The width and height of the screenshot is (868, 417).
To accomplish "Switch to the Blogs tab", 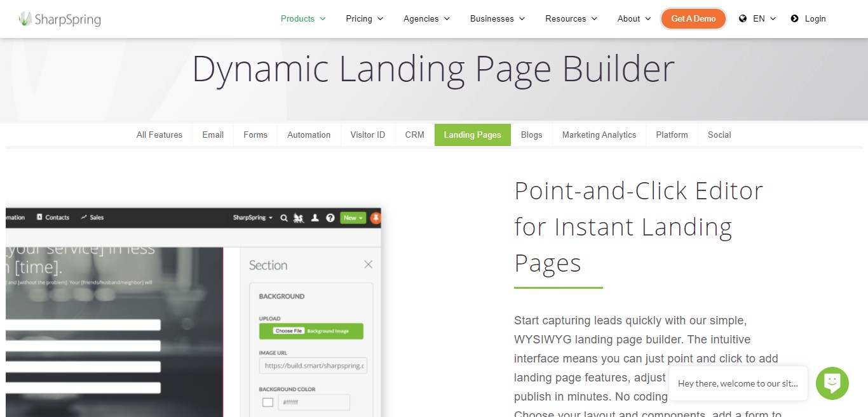I will tap(532, 135).
